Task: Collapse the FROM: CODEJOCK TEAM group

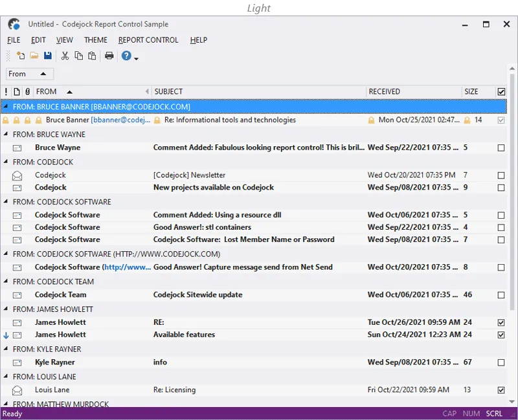Action: point(6,281)
